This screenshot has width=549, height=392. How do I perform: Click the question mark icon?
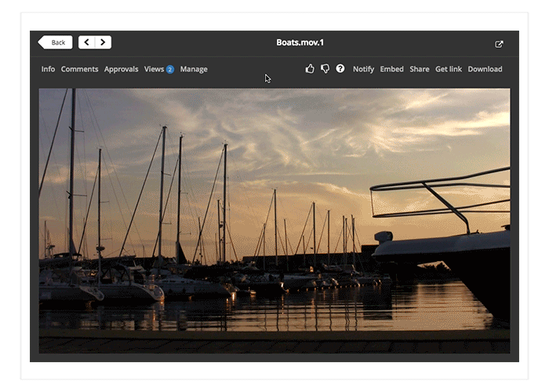click(x=340, y=68)
